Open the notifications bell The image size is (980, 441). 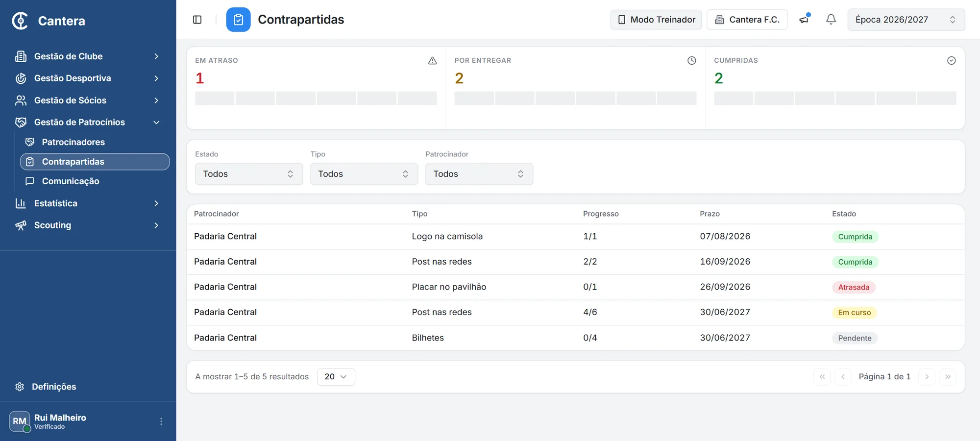coord(831,19)
